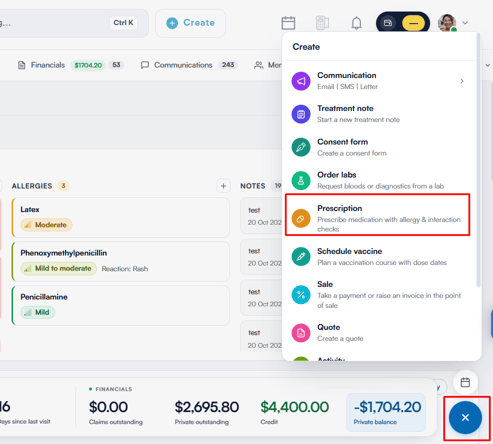
Task: Select the yellow minus toggle option
Action: click(x=413, y=23)
